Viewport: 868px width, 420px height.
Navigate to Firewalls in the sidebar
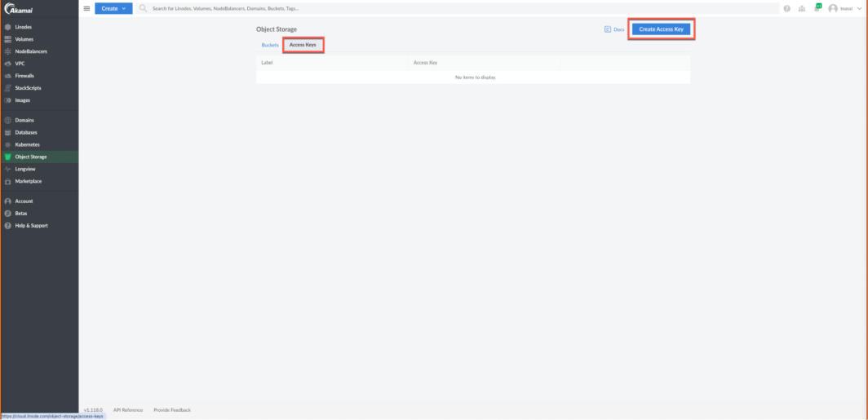(24, 76)
